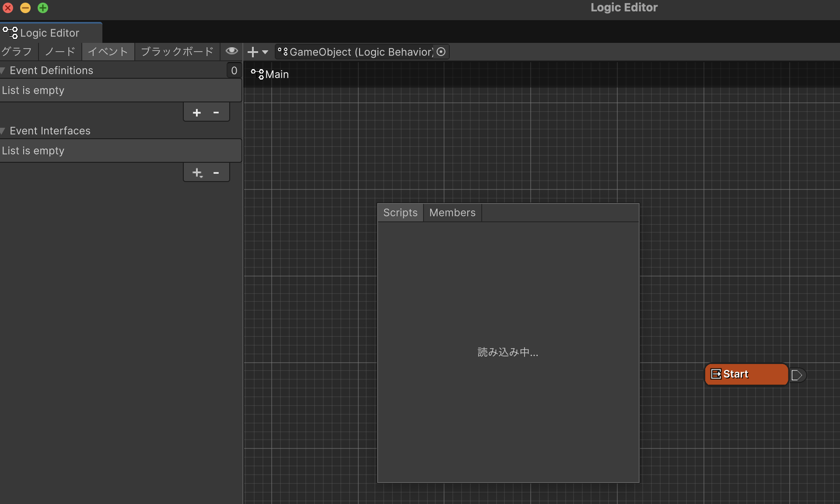This screenshot has height=504, width=840.
Task: Collapse the Event Definitions section
Action: pyautogui.click(x=3, y=71)
